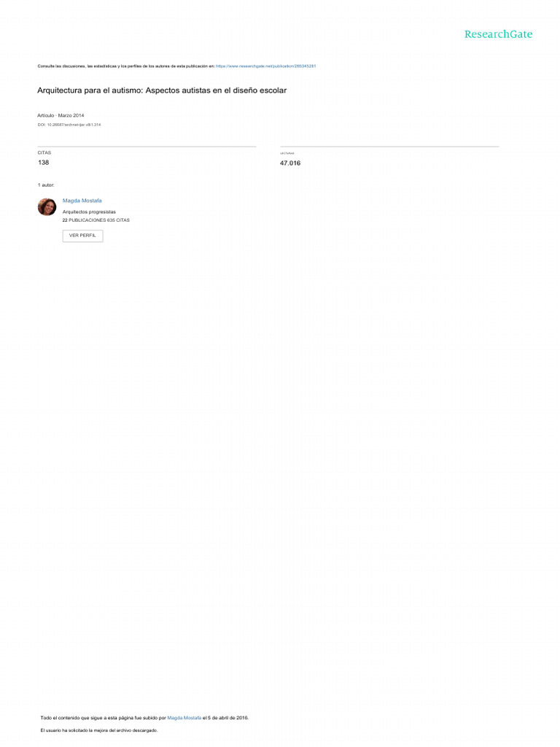Open the Magda Mostafa link in footer
The height and width of the screenshot is (747, 560).
tap(184, 718)
